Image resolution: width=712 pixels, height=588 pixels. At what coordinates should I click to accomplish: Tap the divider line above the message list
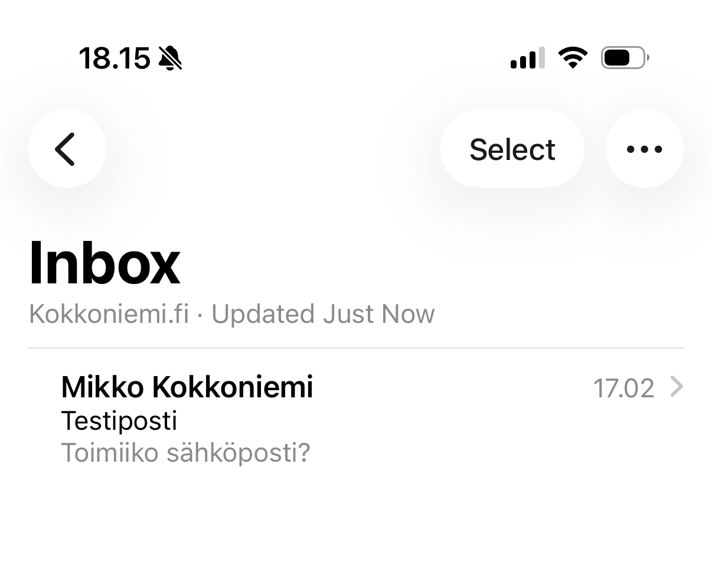click(356, 348)
